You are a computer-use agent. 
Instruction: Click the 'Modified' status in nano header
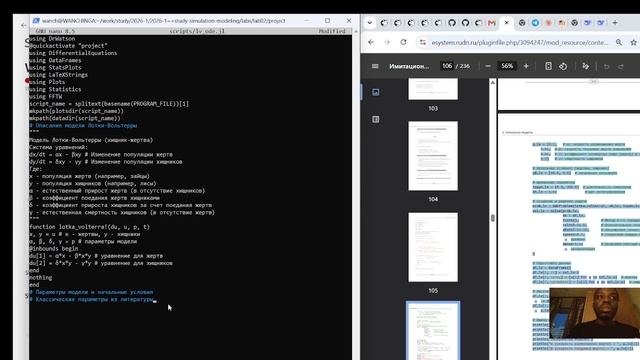(x=332, y=31)
